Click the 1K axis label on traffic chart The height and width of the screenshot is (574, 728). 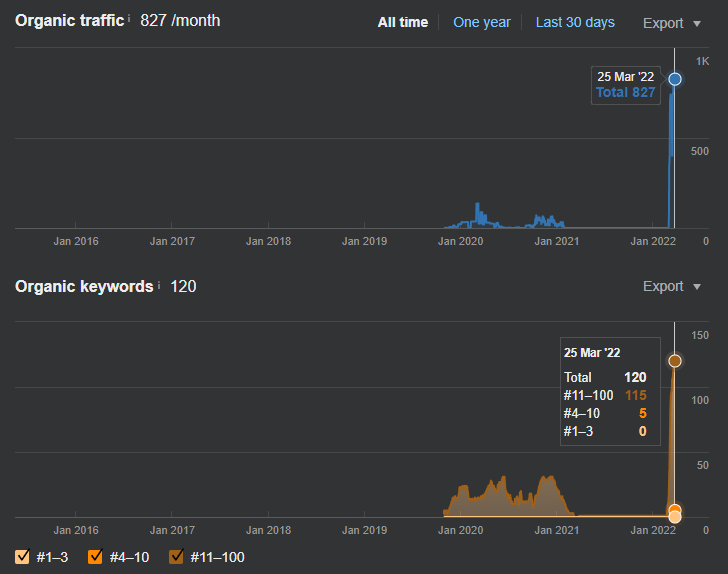[702, 61]
